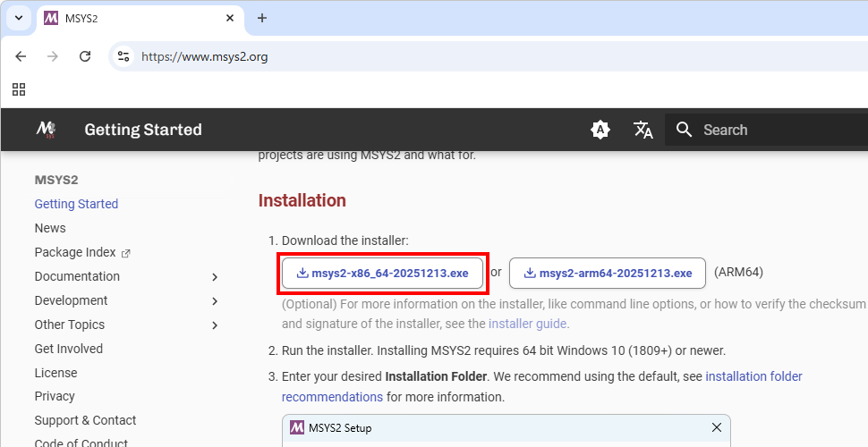Click the tab search dropdown arrow
The image size is (868, 447).
[19, 18]
